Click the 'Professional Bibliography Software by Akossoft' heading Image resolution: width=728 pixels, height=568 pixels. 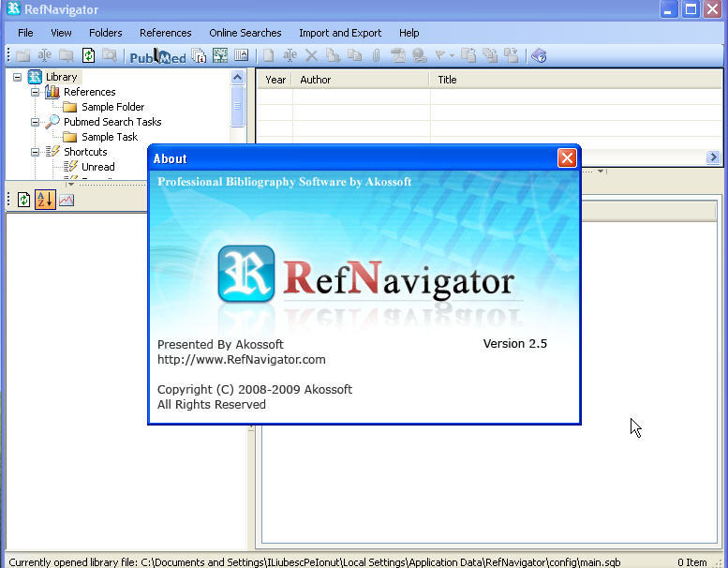[284, 182]
